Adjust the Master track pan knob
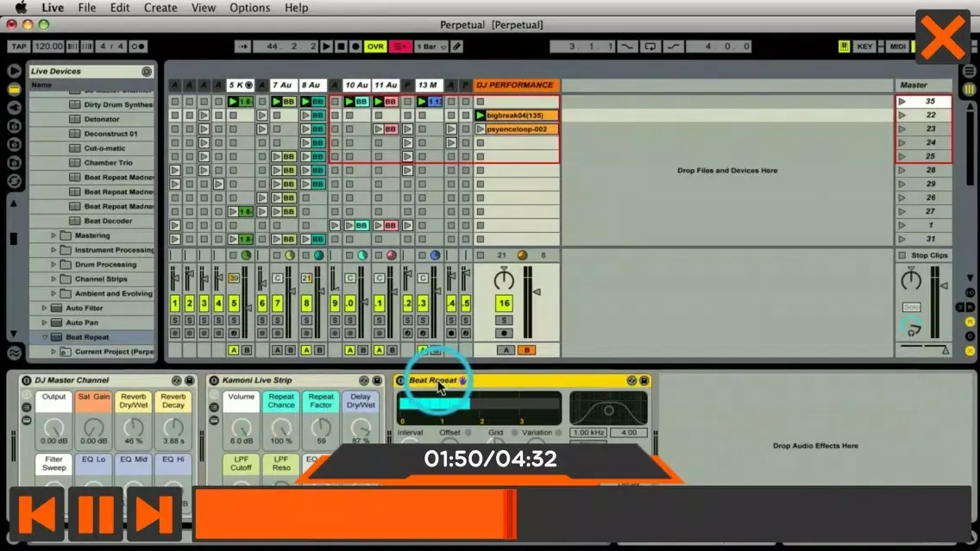The image size is (980, 551). pos(911,280)
